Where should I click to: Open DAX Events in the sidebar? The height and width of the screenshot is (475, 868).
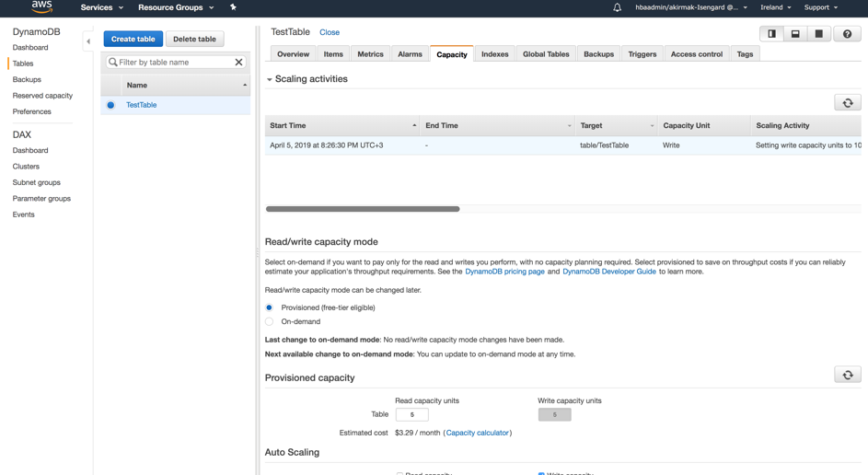(23, 214)
